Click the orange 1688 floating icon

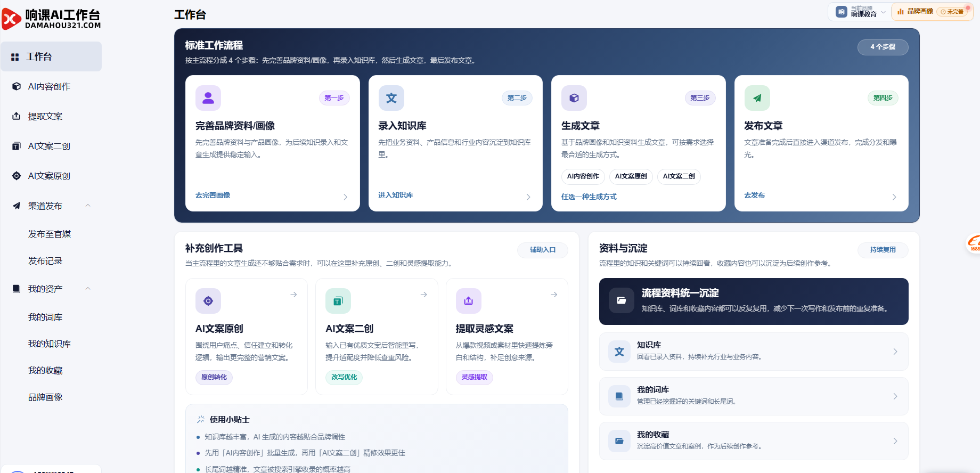coord(974,243)
